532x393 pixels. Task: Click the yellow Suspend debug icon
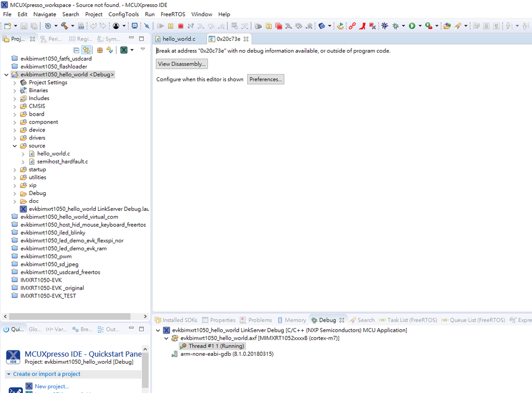(x=170, y=26)
